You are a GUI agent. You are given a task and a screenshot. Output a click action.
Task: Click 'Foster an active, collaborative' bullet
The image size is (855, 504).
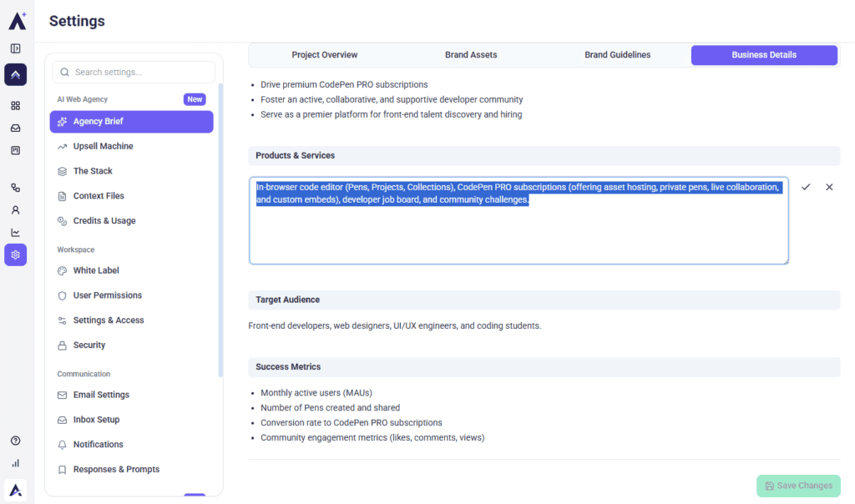tap(392, 99)
